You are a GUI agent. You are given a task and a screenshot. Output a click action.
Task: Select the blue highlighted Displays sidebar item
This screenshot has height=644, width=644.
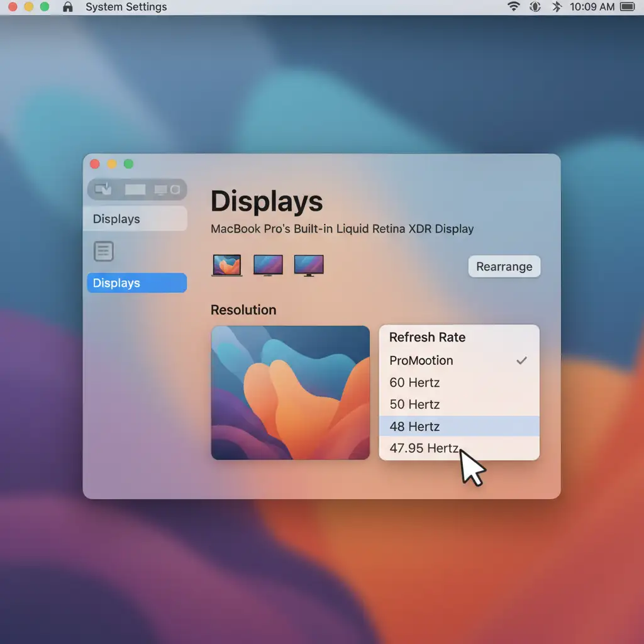pos(136,283)
